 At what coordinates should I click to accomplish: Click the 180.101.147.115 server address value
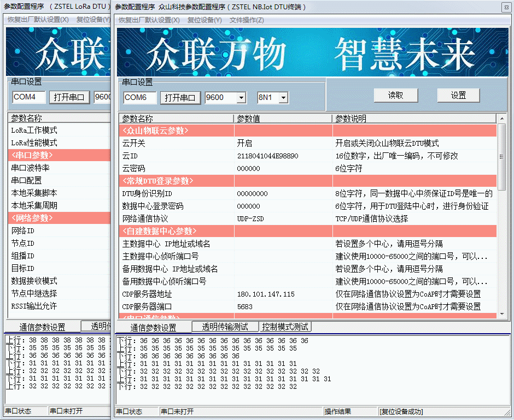266,294
